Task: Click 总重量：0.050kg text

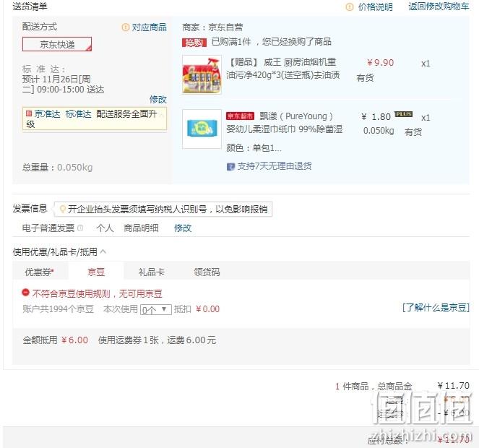Action: [57, 168]
